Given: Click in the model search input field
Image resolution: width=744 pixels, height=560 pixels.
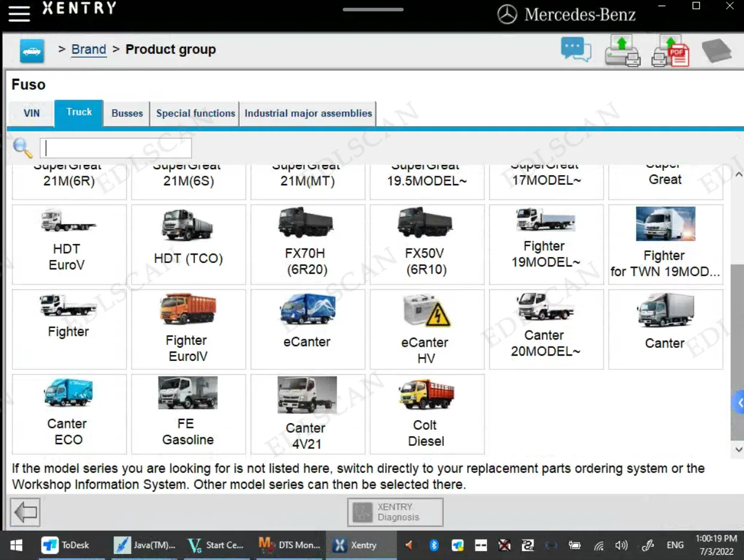Looking at the screenshot, I should (x=115, y=148).
